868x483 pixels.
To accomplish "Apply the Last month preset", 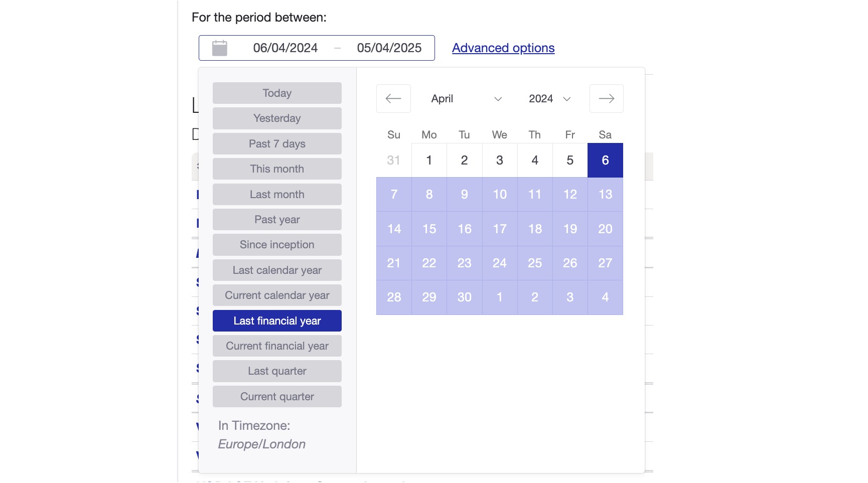I will click(x=276, y=194).
